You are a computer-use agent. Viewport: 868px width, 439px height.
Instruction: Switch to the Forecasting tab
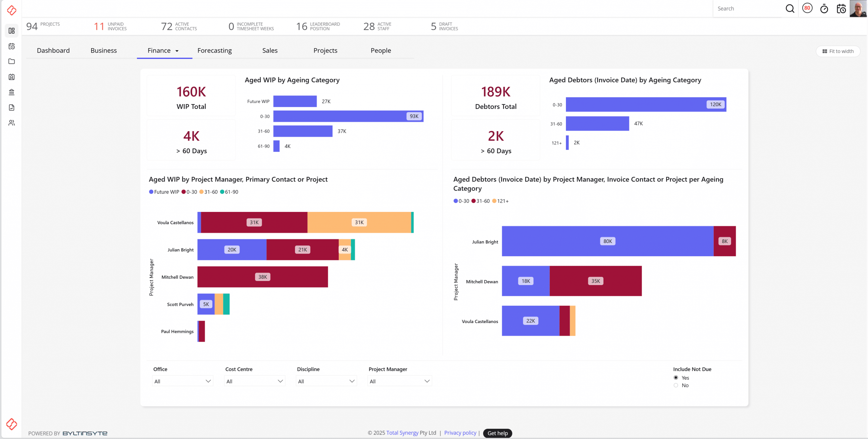tap(214, 51)
